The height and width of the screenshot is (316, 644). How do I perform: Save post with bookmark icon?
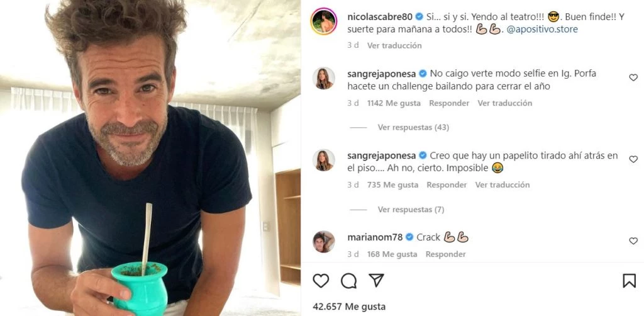click(629, 281)
